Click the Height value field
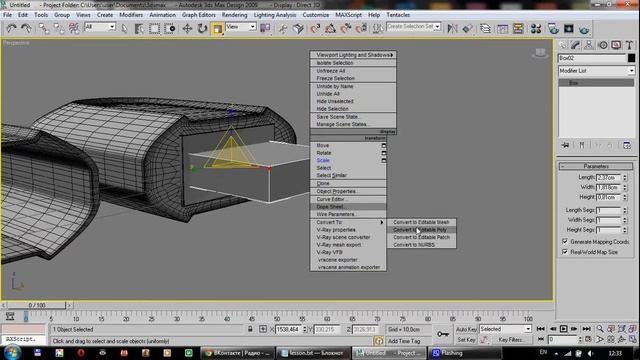The width and height of the screenshot is (640, 360). [x=609, y=197]
